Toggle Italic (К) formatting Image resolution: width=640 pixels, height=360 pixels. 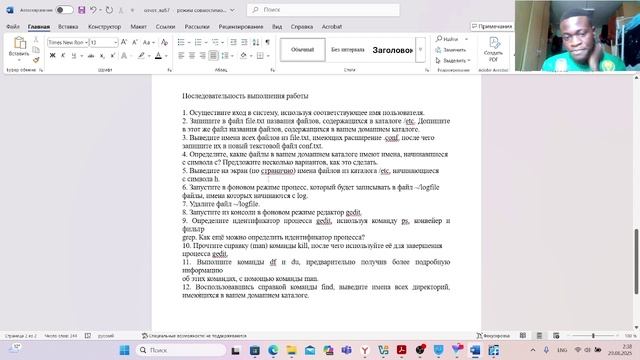coord(63,56)
